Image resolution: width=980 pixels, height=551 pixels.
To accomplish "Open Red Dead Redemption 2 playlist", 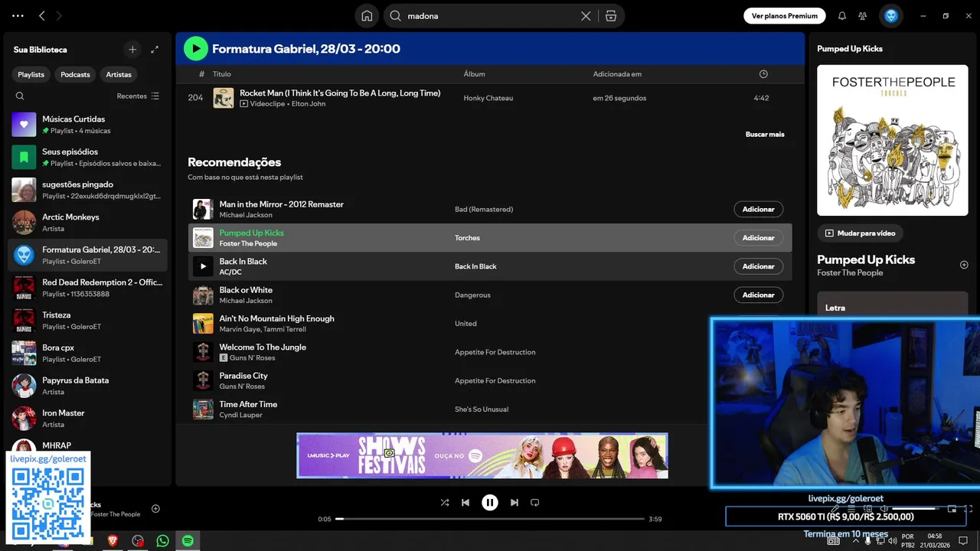I will click(87, 288).
